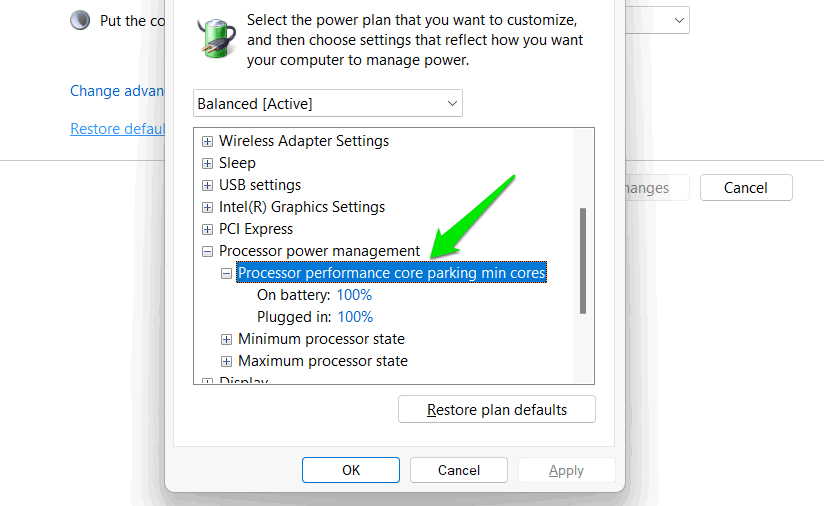Select the On battery 100% value
Viewport: 824px width, 506px height.
(354, 295)
